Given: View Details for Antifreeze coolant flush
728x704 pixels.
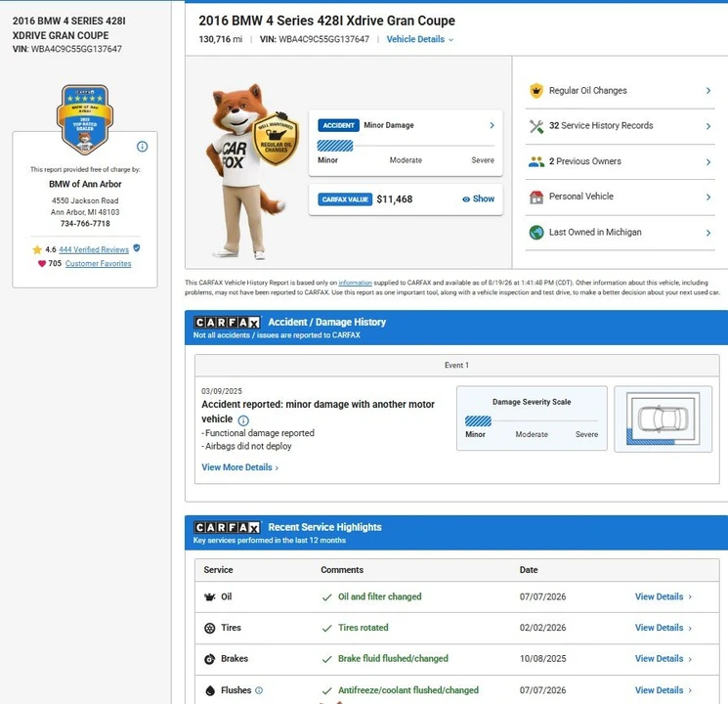Looking at the screenshot, I should (664, 690).
